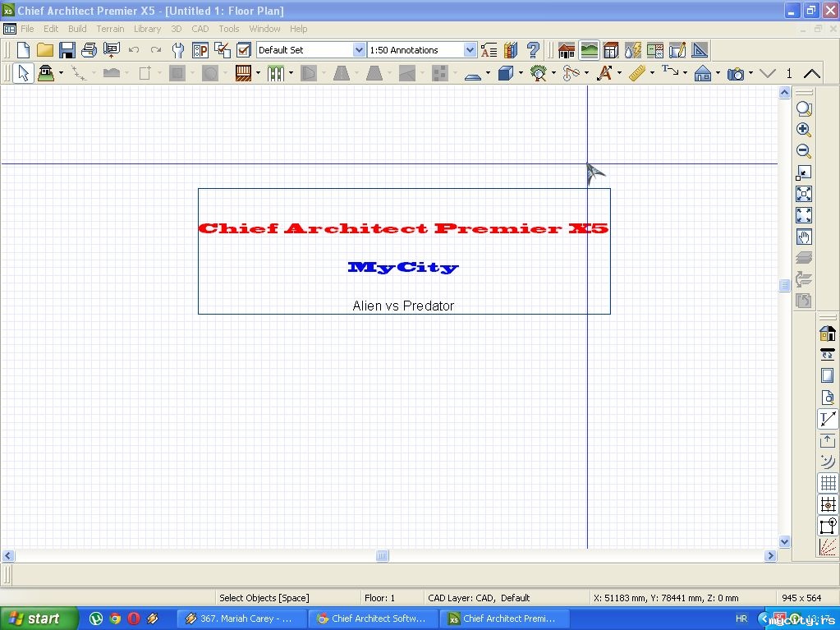Go up one floor with the up chevron
This screenshot has width=840, height=630.
point(812,73)
